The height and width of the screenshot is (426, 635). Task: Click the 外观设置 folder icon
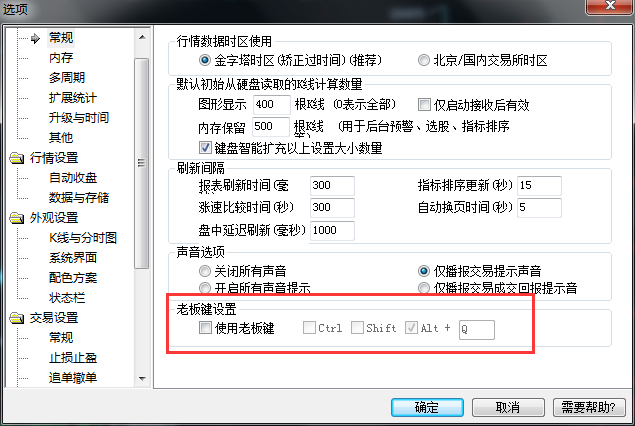[17, 218]
